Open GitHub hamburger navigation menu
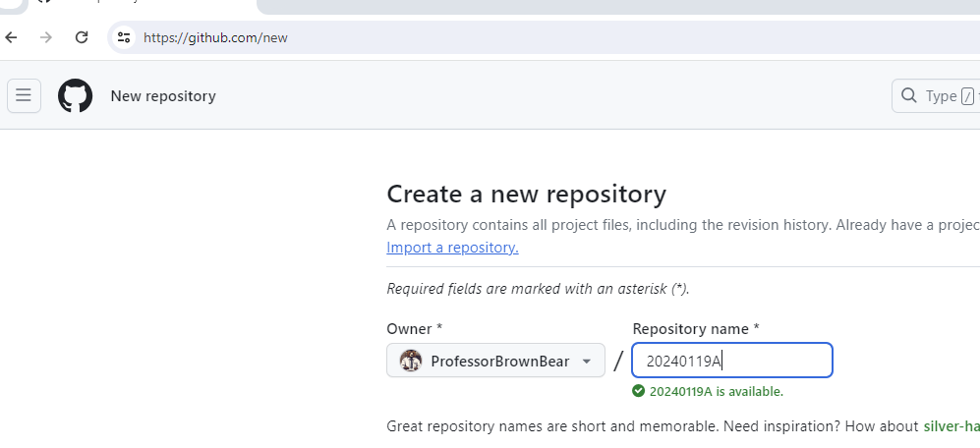980x448 pixels. pyautogui.click(x=25, y=96)
